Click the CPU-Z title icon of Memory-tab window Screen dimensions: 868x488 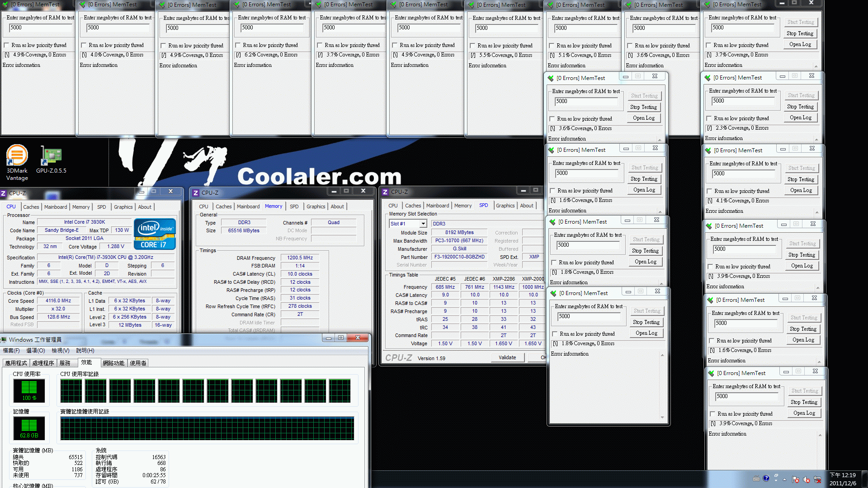click(x=196, y=192)
